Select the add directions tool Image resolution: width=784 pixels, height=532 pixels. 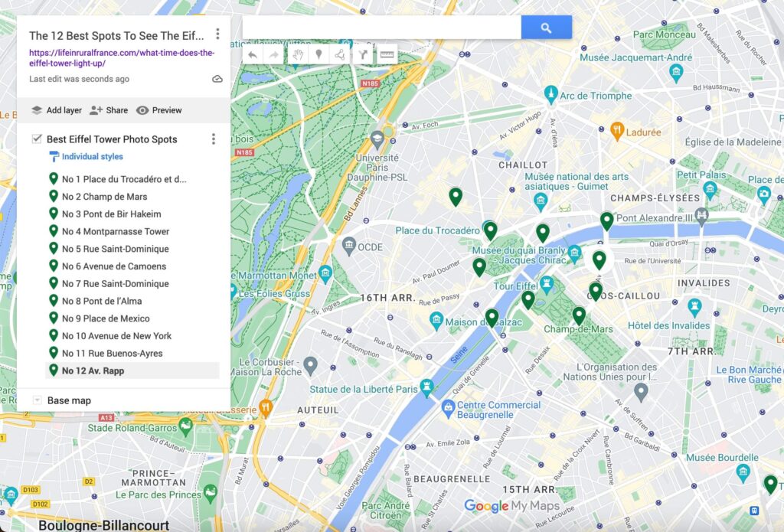(x=363, y=55)
